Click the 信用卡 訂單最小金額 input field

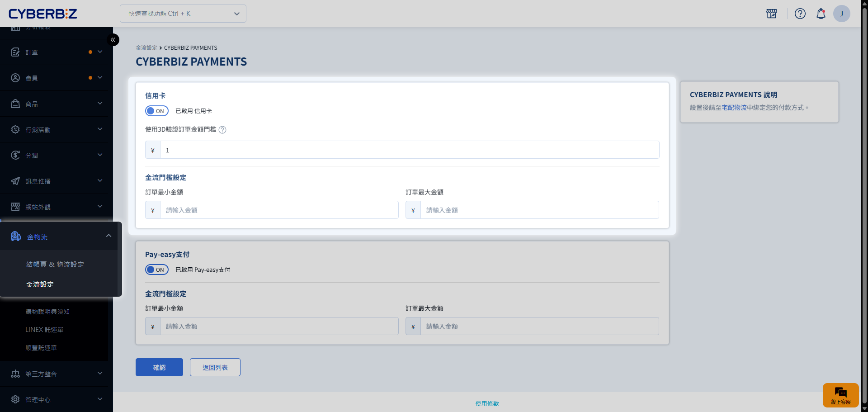279,210
